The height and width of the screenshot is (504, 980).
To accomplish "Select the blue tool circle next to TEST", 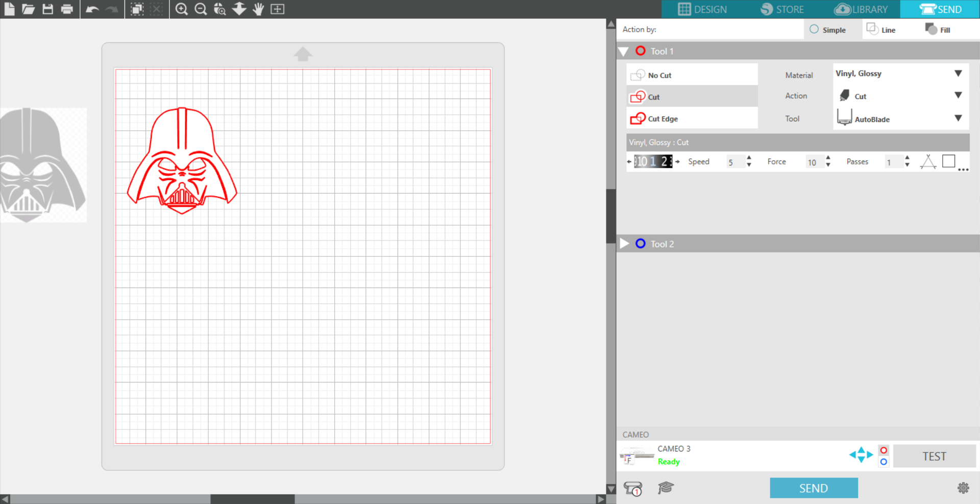I will coord(884,462).
